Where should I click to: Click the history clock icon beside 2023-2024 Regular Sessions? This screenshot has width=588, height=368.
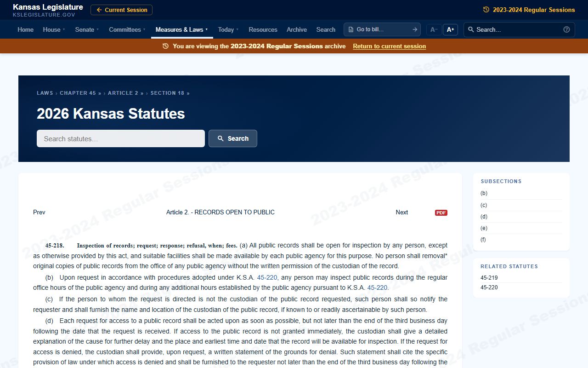click(x=486, y=10)
